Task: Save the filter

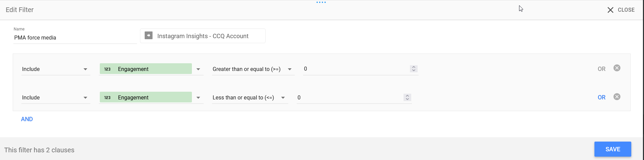Action: pos(613,149)
